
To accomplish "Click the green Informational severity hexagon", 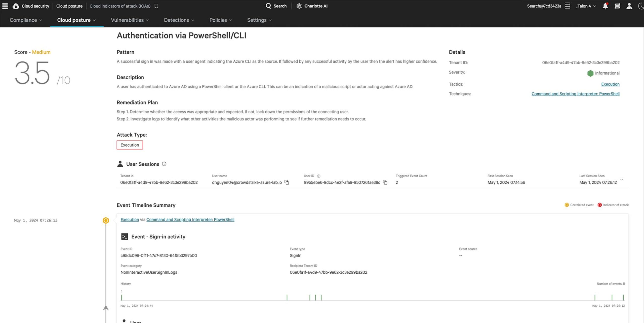I will [590, 73].
